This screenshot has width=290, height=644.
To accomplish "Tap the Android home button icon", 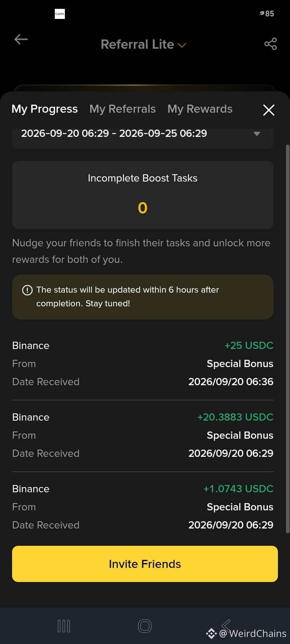I will click(145, 626).
